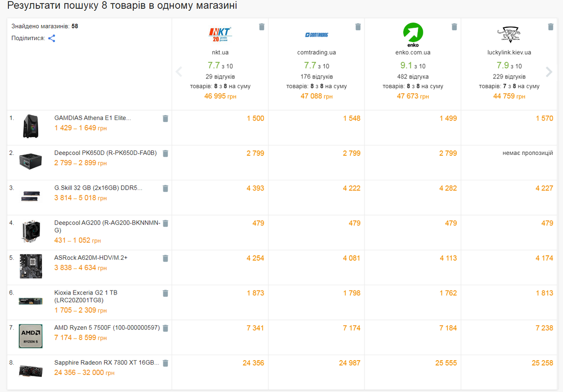Delete luckylink.kiev.ua column via trash icon
Viewport: 563px width, 392px height.
(550, 27)
